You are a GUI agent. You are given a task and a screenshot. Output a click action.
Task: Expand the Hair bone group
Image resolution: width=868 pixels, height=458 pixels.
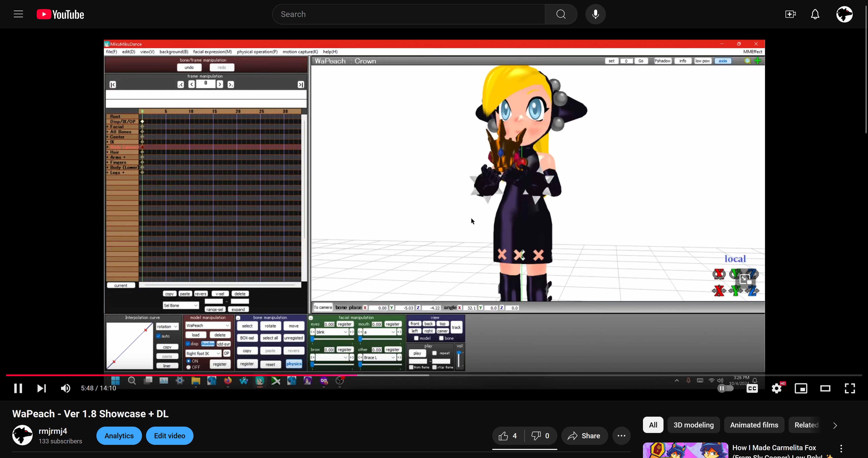pyautogui.click(x=107, y=152)
